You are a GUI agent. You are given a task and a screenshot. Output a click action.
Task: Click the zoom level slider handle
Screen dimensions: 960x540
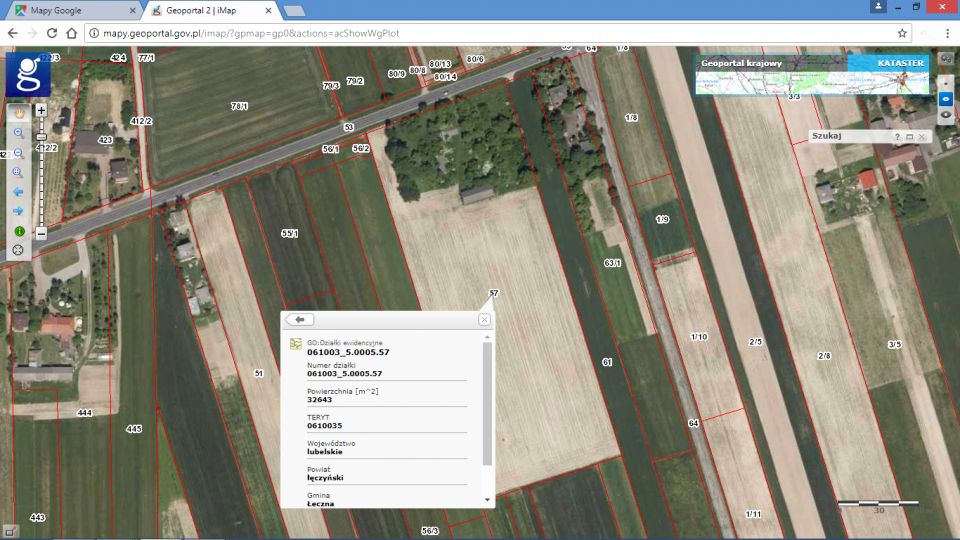(x=41, y=137)
